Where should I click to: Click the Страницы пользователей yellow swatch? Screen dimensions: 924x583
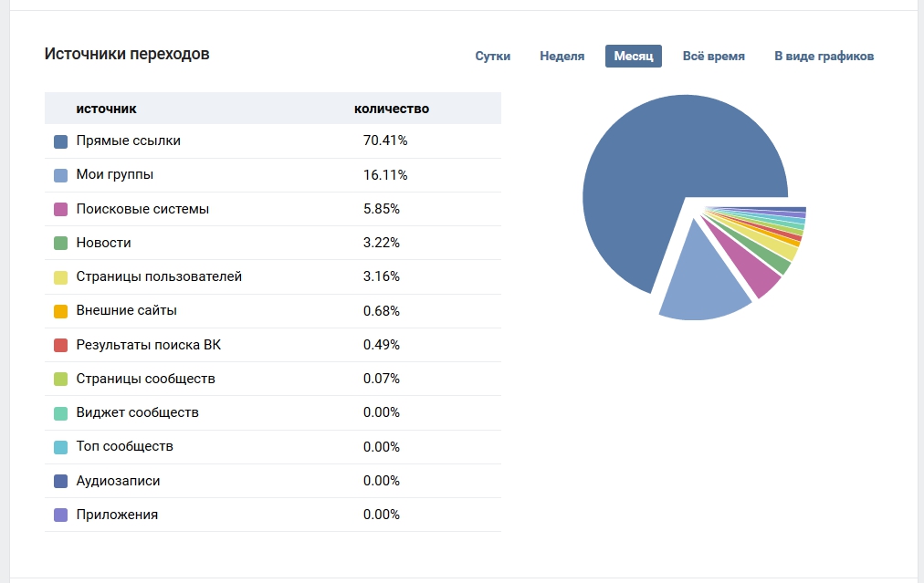click(x=61, y=277)
